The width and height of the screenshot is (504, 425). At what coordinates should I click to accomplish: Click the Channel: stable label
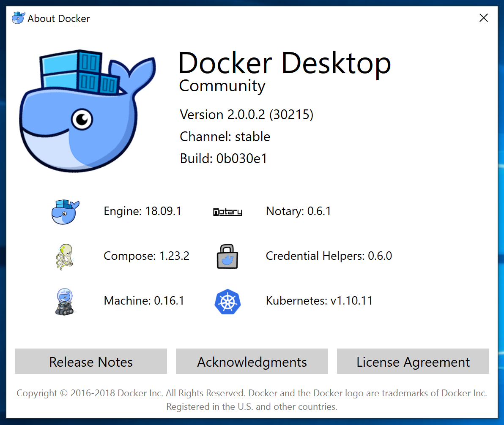(x=225, y=136)
